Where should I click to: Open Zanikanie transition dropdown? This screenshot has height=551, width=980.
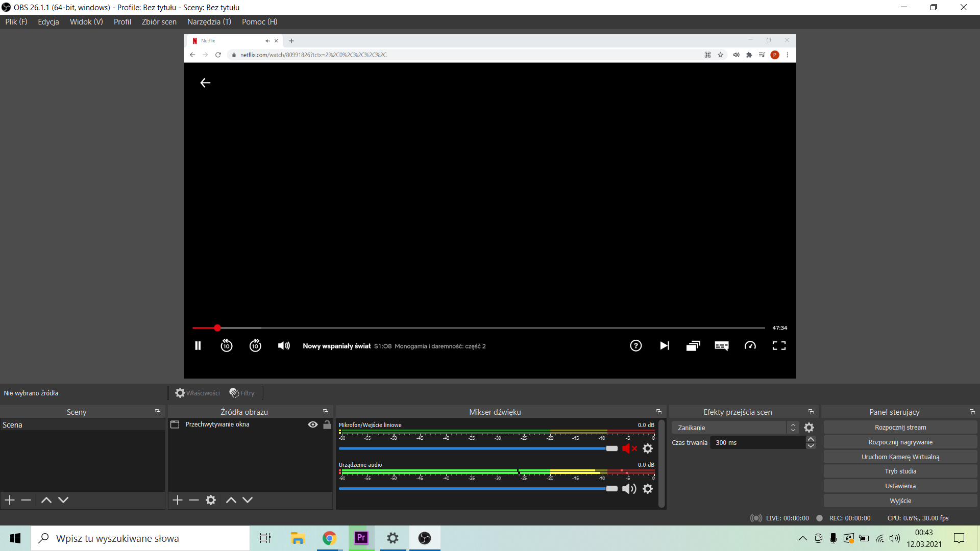click(x=735, y=428)
